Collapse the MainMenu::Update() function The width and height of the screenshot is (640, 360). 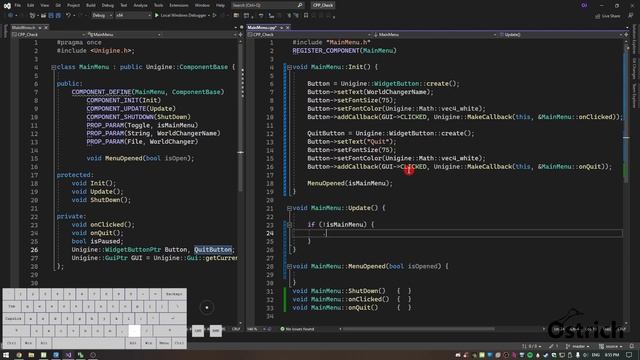click(x=289, y=209)
